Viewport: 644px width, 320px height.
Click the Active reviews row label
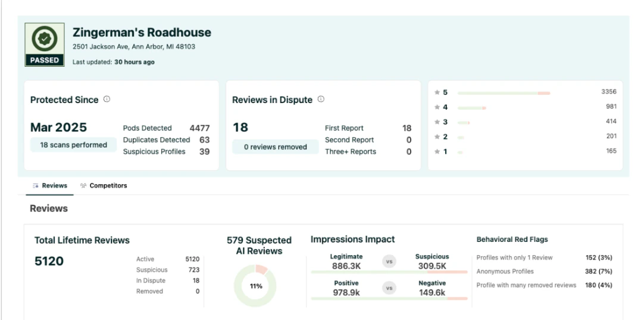pyautogui.click(x=145, y=260)
